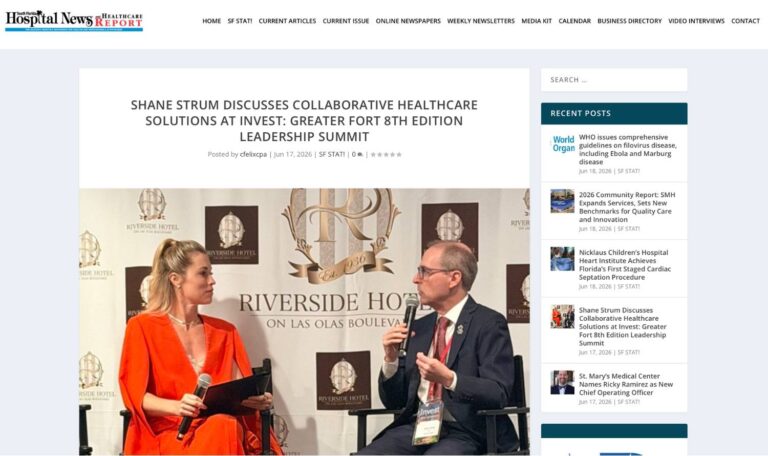The image size is (768, 456).
Task: Read St. Mary's Ricky Ramirez COO post
Action: pos(626,384)
